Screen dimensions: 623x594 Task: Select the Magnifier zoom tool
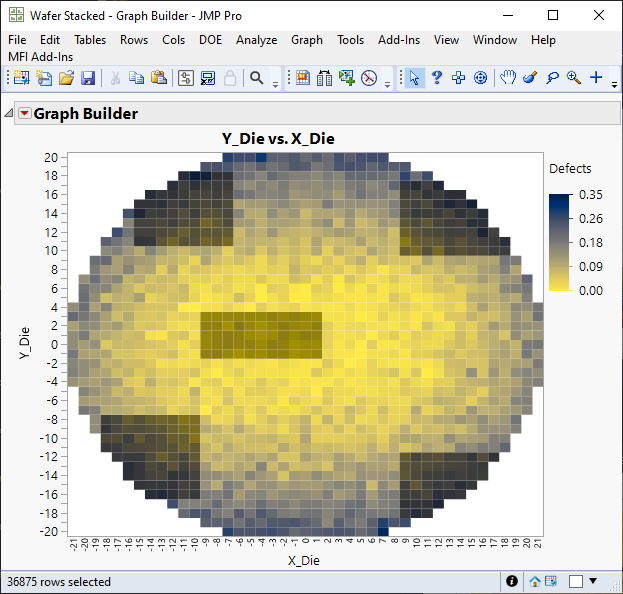[x=574, y=77]
